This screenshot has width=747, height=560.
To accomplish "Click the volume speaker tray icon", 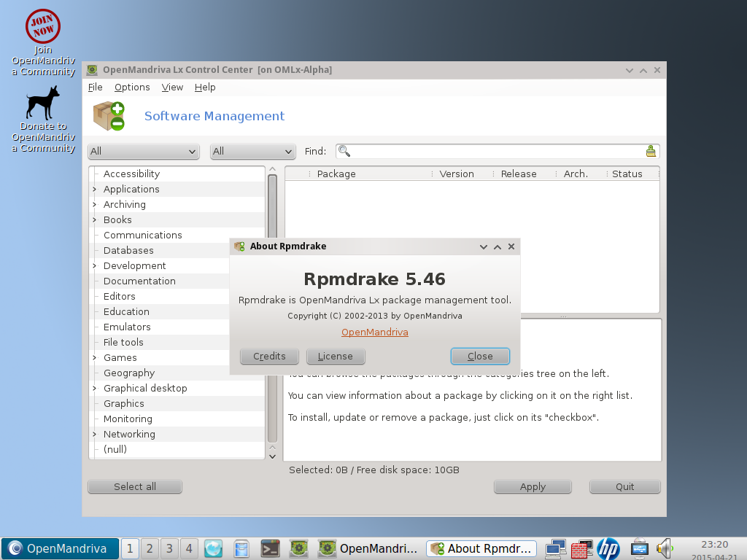I will 663,548.
